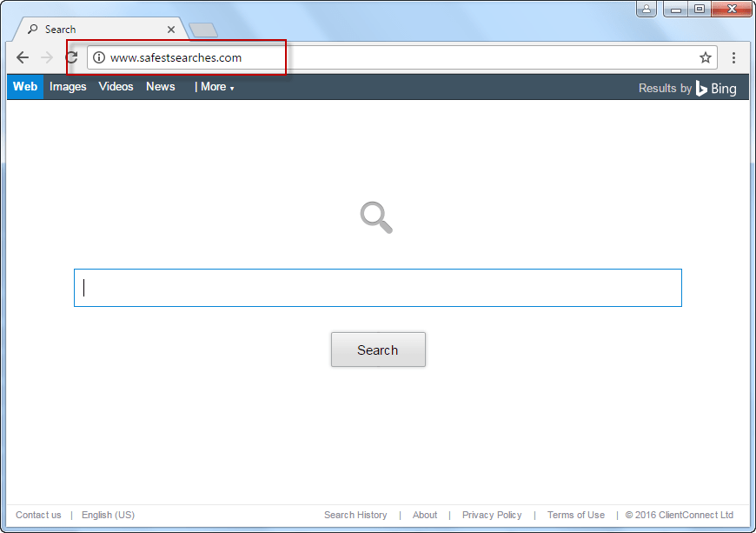Switch to Videos search
This screenshot has height=533, width=756.
tap(116, 87)
